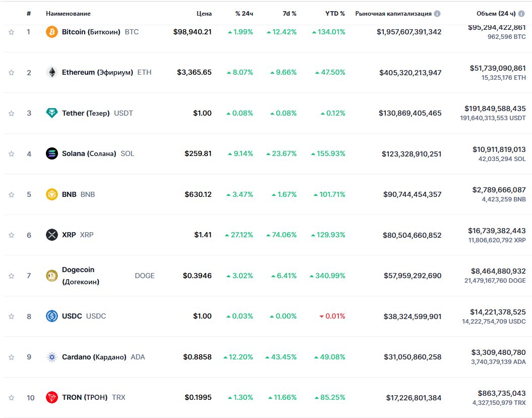Sort by % 24ч column header

(x=244, y=14)
